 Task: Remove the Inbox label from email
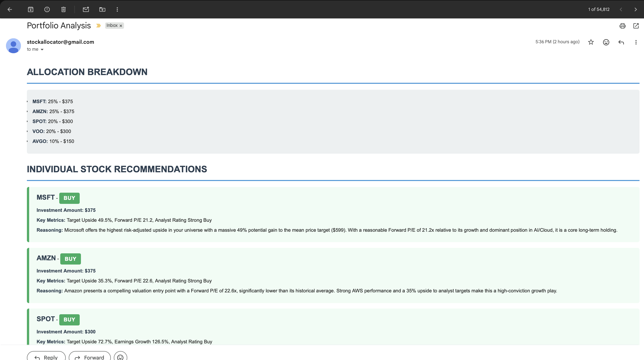click(121, 25)
